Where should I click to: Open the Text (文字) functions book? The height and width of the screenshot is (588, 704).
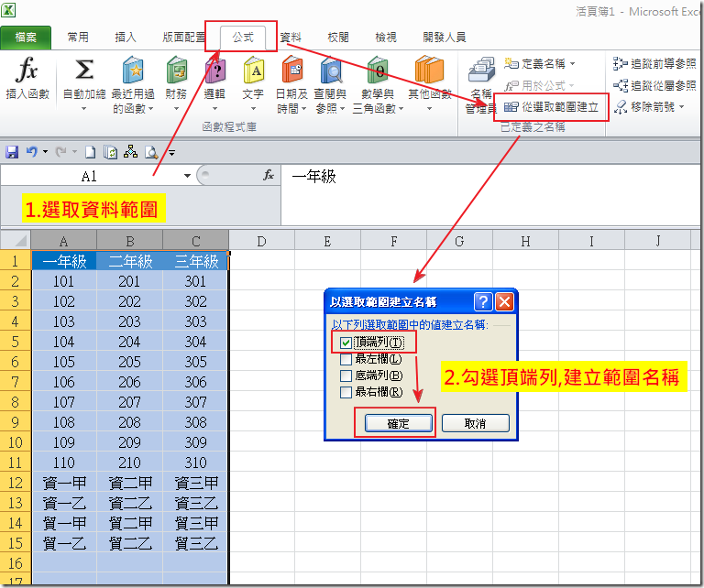[254, 71]
